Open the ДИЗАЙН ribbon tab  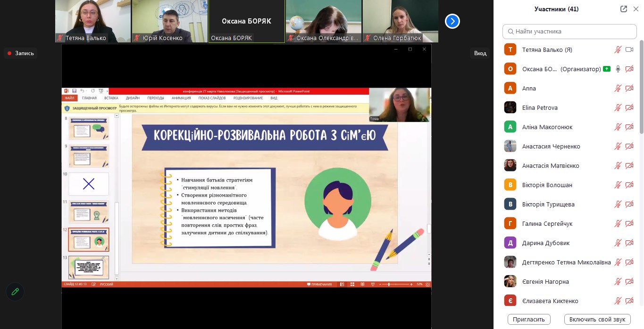click(x=133, y=98)
